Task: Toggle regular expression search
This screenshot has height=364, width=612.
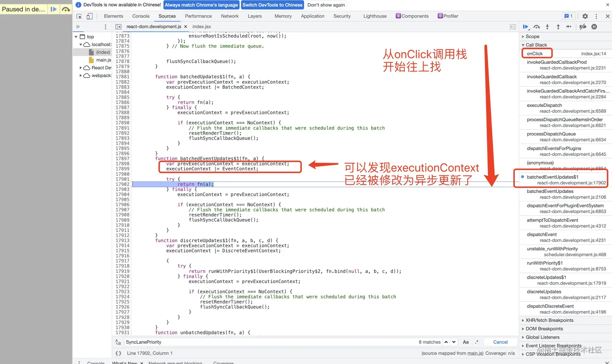Action: click(477, 342)
